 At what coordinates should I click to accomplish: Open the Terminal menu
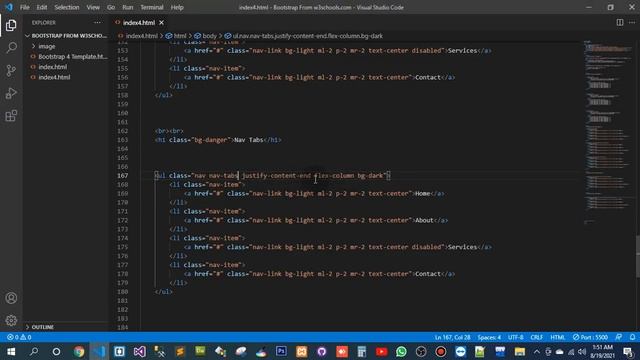pos(152,7)
